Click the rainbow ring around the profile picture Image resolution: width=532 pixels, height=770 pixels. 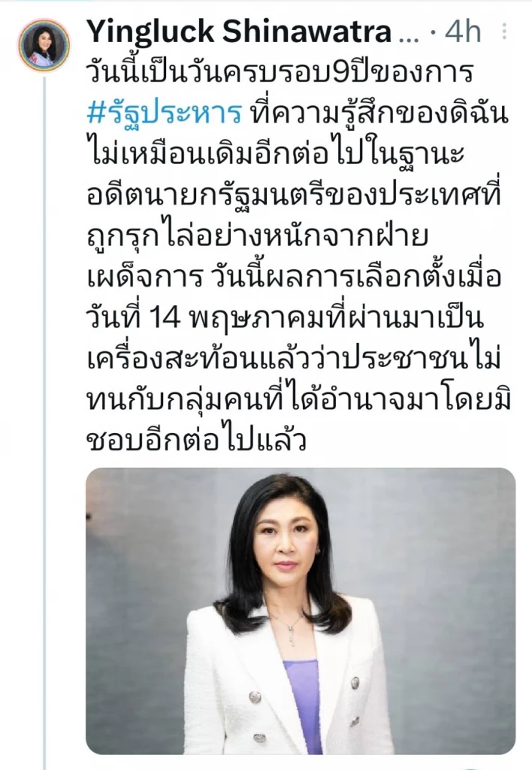44,44
